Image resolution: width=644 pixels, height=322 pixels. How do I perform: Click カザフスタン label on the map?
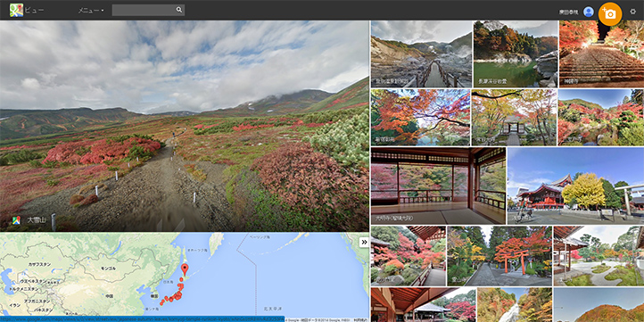pos(39,264)
